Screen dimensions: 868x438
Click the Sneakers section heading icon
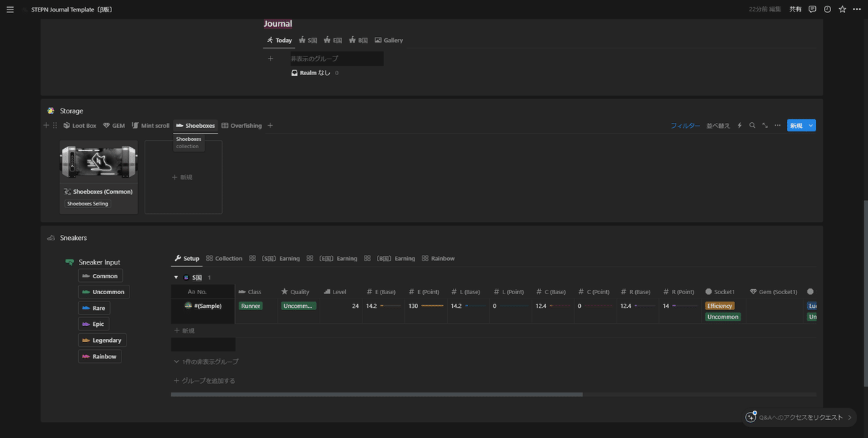pyautogui.click(x=51, y=238)
